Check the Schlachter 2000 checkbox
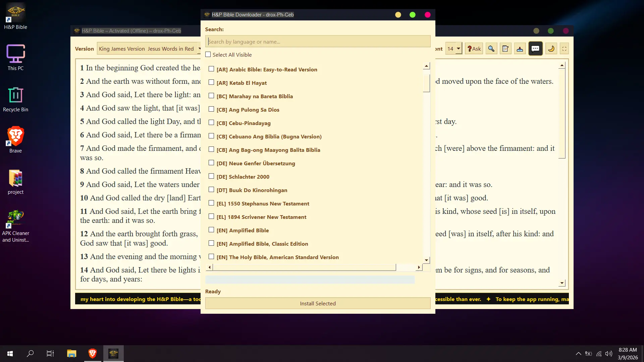 pyautogui.click(x=211, y=176)
